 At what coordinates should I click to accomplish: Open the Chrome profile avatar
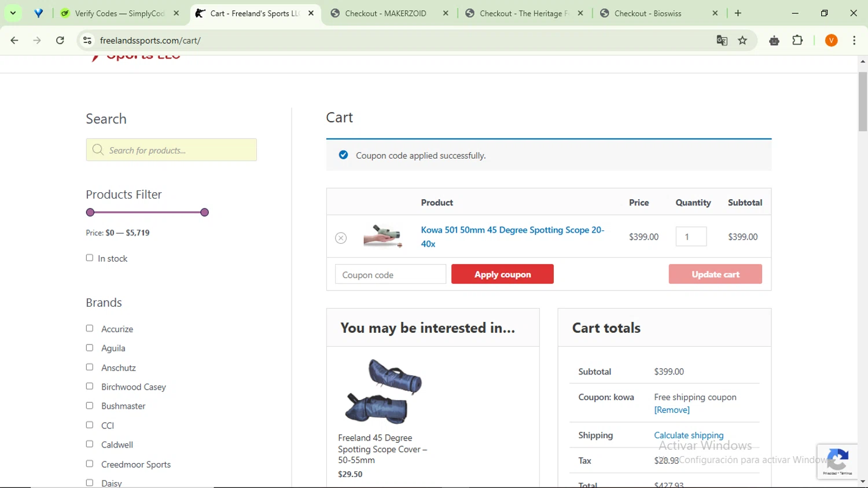[x=832, y=41]
